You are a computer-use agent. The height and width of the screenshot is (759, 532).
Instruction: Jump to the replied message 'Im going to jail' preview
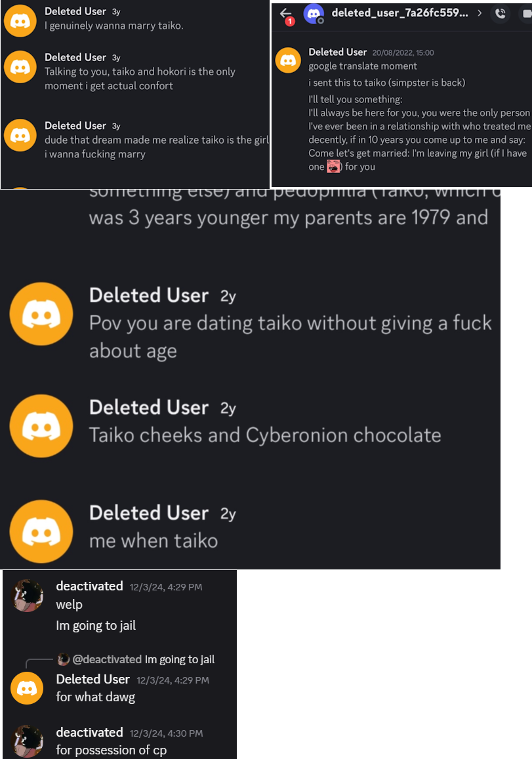[x=179, y=659]
